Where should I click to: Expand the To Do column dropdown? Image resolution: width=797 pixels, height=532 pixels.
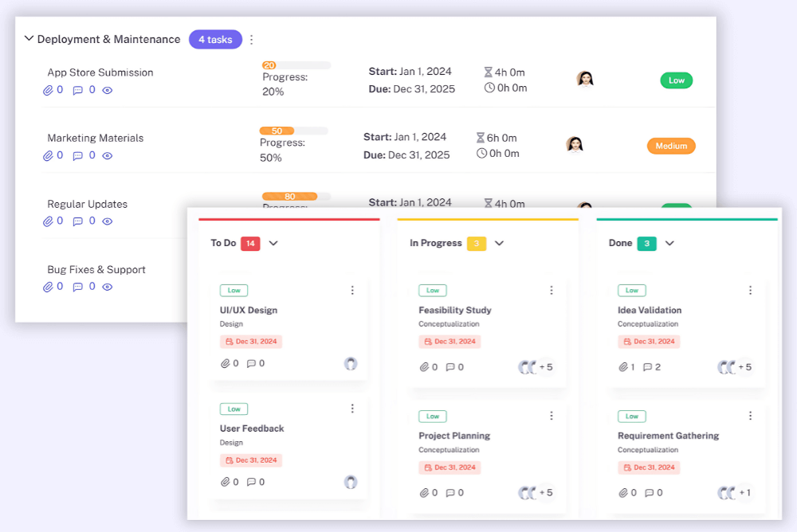273,243
